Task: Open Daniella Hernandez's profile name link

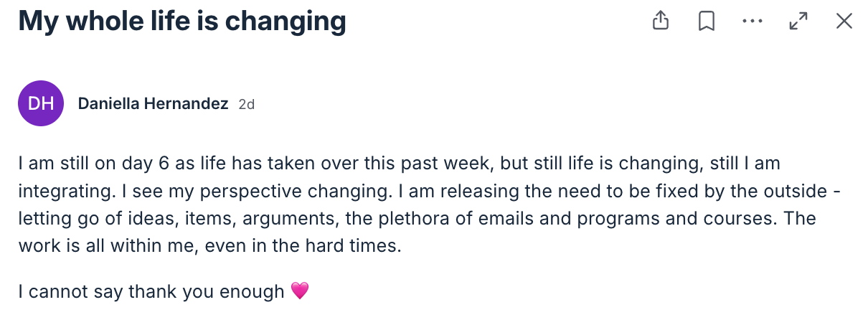Action: [153, 104]
